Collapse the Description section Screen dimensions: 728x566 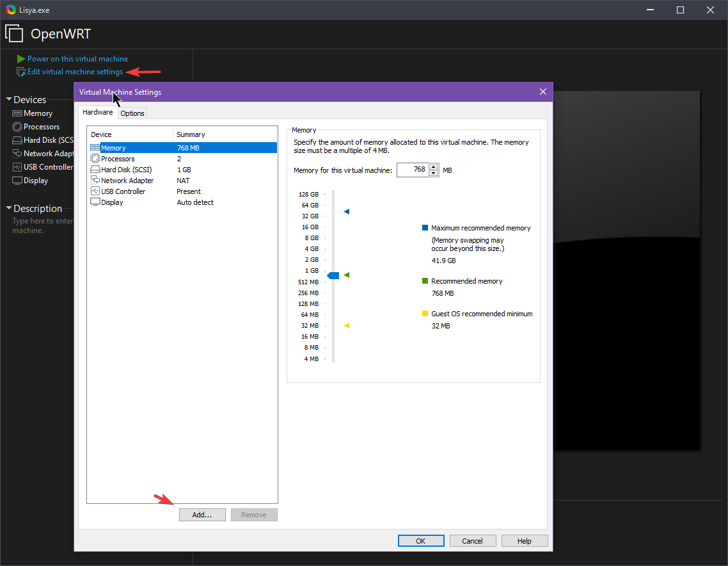click(x=9, y=208)
